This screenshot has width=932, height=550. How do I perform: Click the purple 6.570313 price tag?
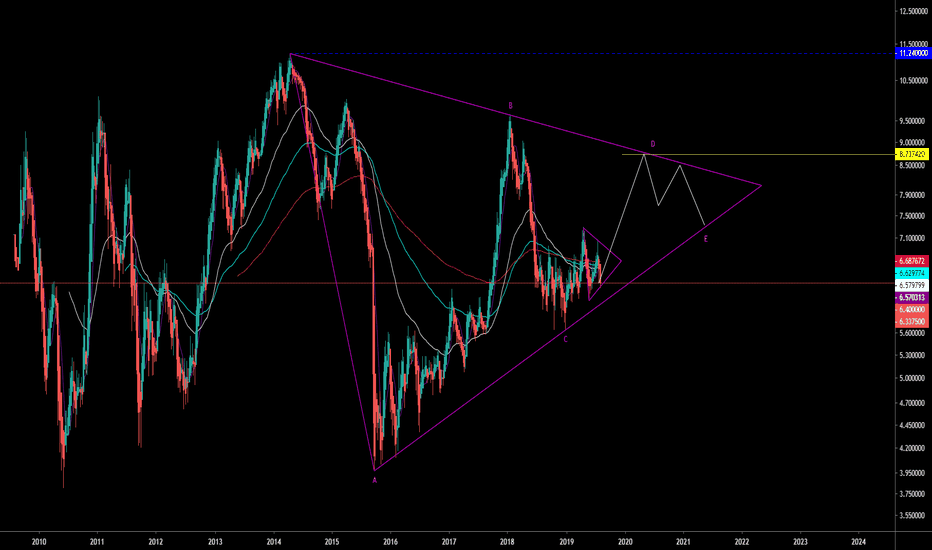(912, 297)
